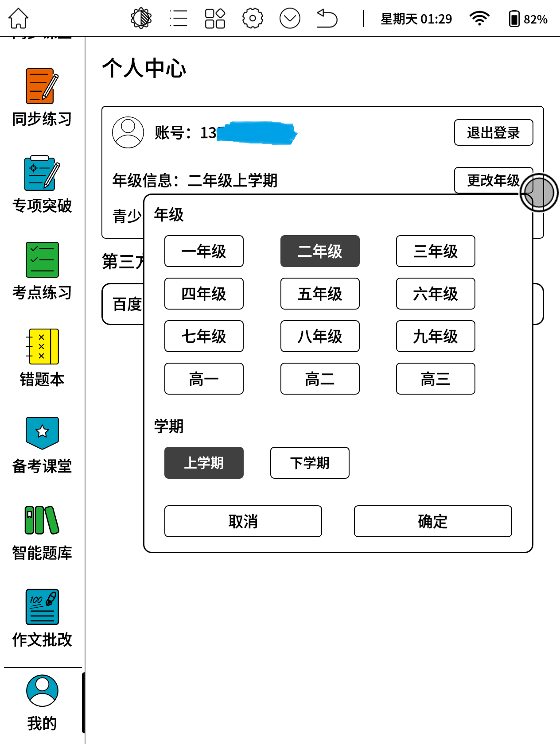Confirm grade change with 确定

[433, 521]
